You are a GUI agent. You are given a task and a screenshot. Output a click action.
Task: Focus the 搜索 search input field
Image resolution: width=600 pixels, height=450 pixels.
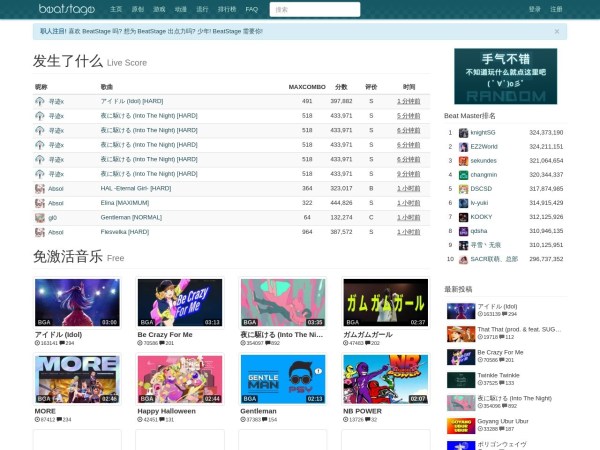pos(315,9)
